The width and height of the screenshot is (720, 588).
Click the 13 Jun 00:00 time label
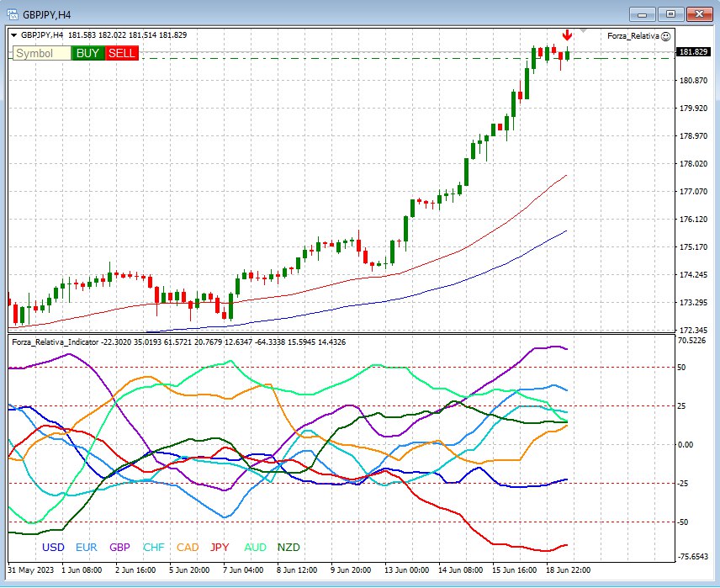click(x=407, y=570)
